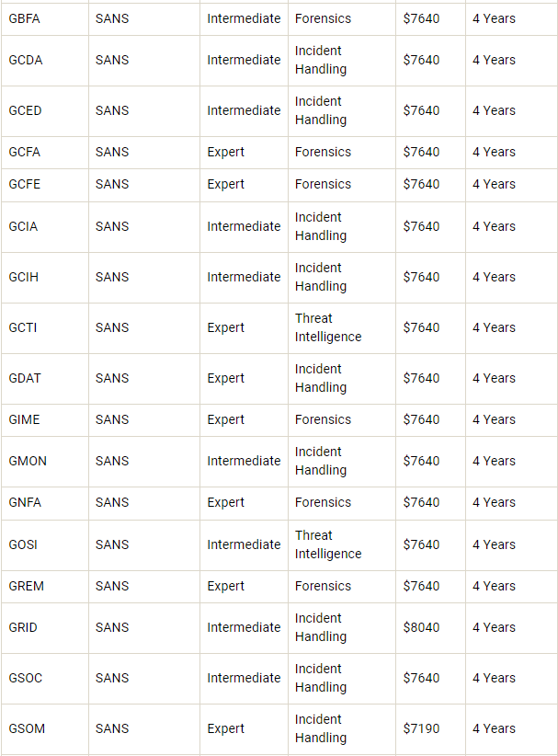Select the GMON certification name
Screen dimensions: 558x756
coord(28,461)
